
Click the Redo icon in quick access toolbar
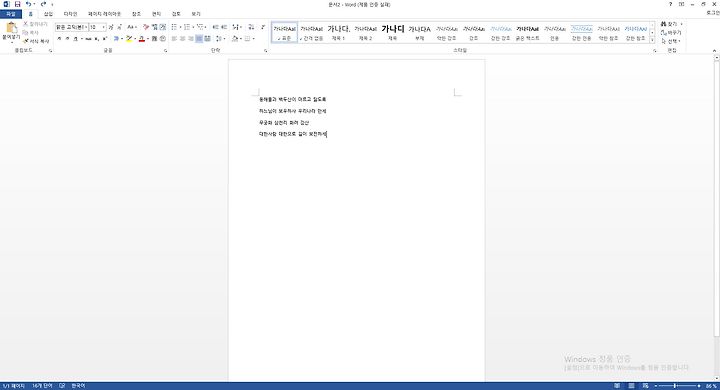click(x=43, y=4)
